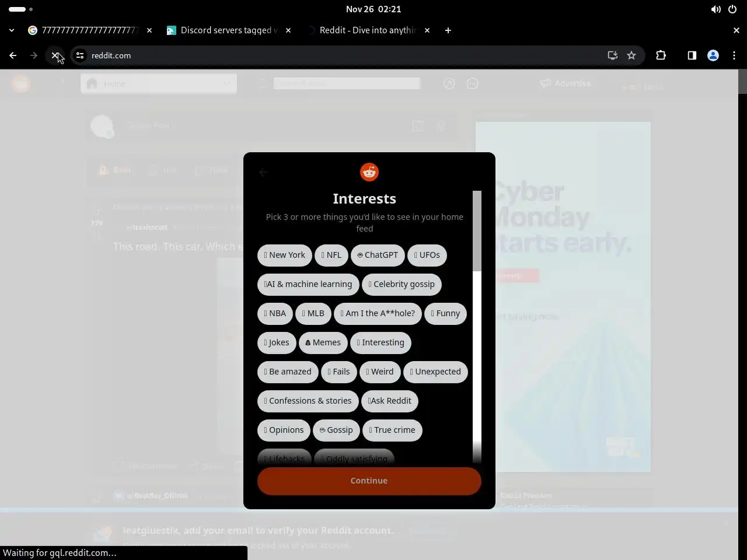Viewport: 747px width, 560px height.
Task: Choose the Funny interest chip
Action: point(445,313)
